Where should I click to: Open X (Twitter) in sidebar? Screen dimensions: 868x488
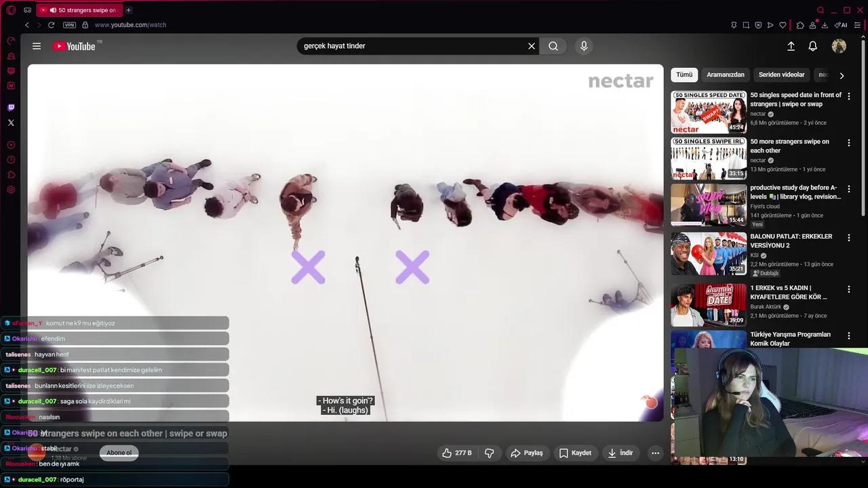pos(11,123)
